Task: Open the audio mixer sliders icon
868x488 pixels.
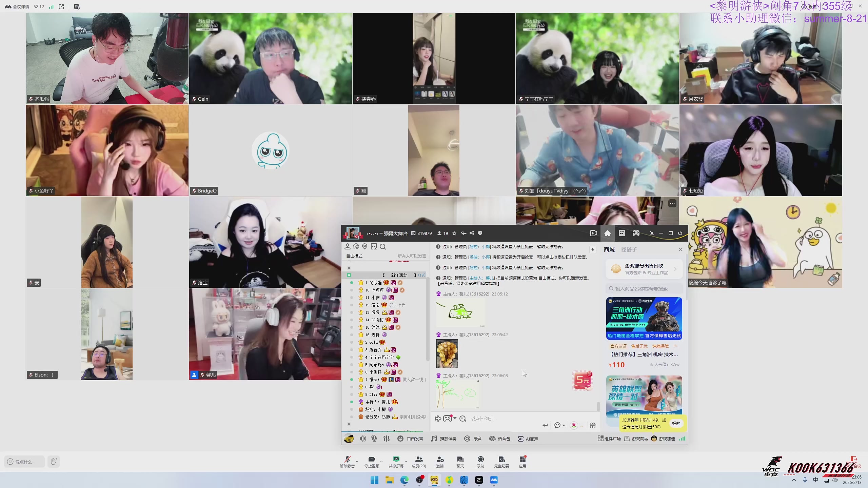Action: click(x=386, y=439)
